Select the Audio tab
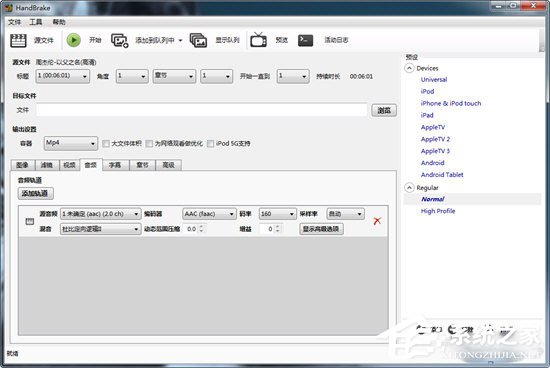The image size is (550, 368). pos(91,165)
